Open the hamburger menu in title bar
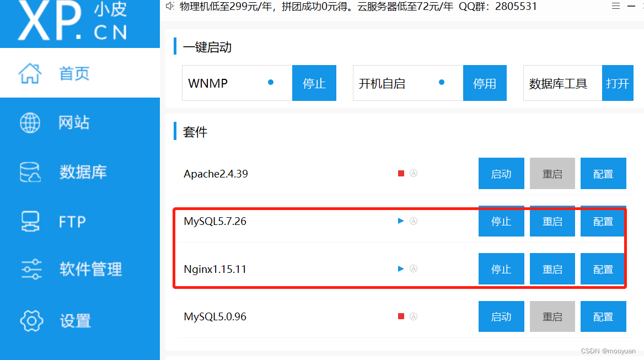The width and height of the screenshot is (644, 360). pos(616,6)
